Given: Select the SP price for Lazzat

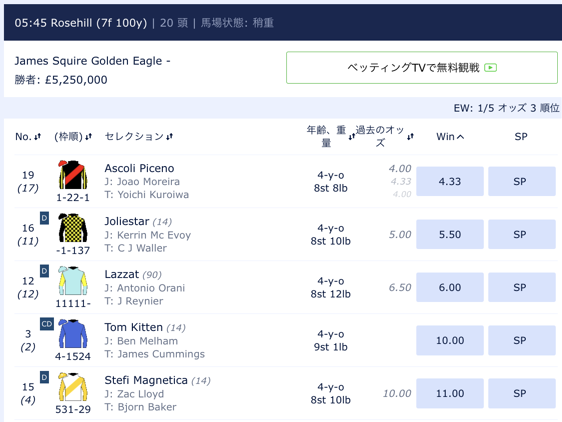Looking at the screenshot, I should click(x=522, y=287).
